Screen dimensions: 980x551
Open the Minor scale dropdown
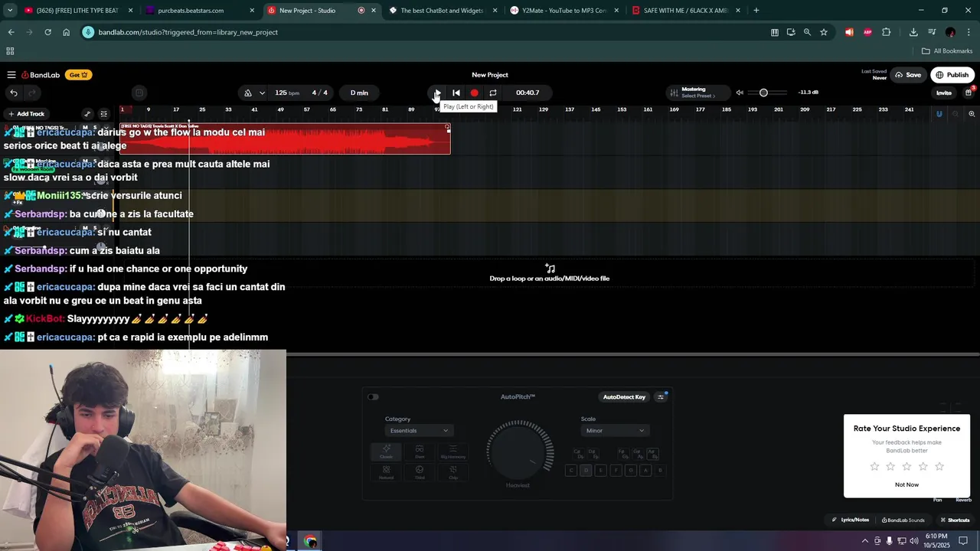pos(615,431)
